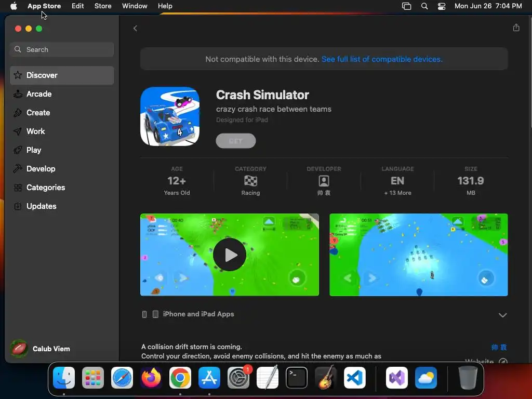Open the Apple menu
This screenshot has height=399, width=532.
[x=14, y=6]
